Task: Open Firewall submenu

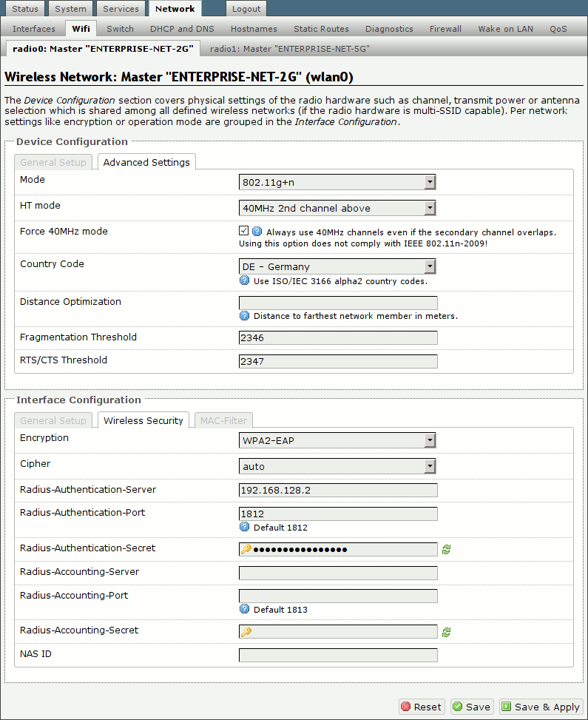Action: pos(445,28)
